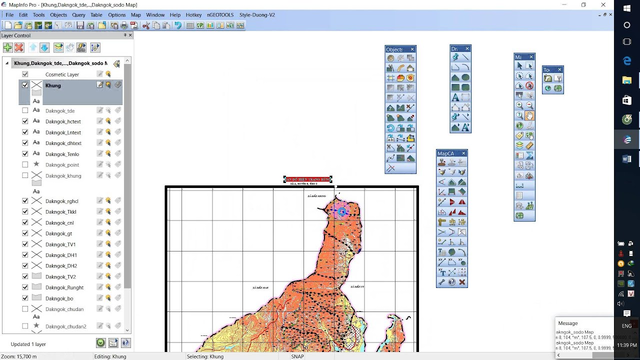Image resolution: width=640 pixels, height=360 pixels.
Task: Click the Open file toolbar icon
Action: 18,25
